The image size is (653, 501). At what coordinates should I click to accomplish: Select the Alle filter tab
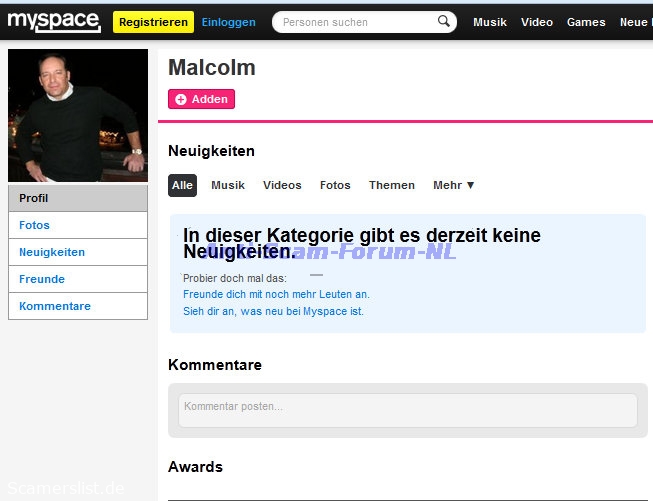(182, 185)
